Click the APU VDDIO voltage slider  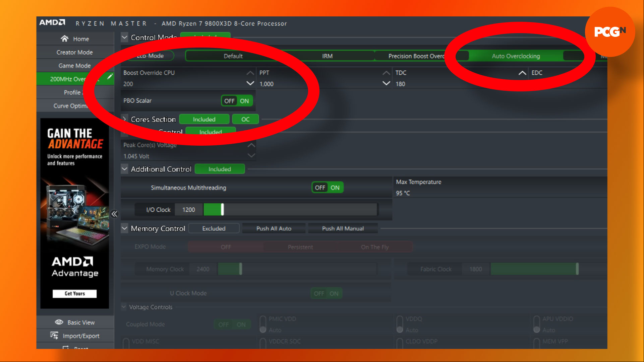tap(536, 324)
